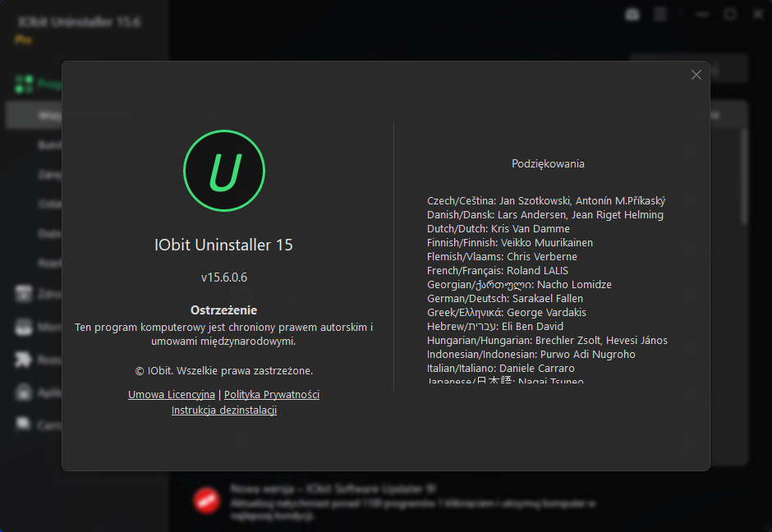
Task: Click the IObit Uninstaller 15 product title
Action: (x=223, y=245)
